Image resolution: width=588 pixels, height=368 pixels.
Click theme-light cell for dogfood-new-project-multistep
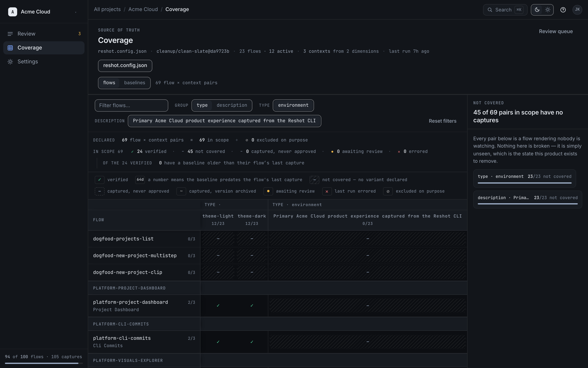[x=218, y=256]
